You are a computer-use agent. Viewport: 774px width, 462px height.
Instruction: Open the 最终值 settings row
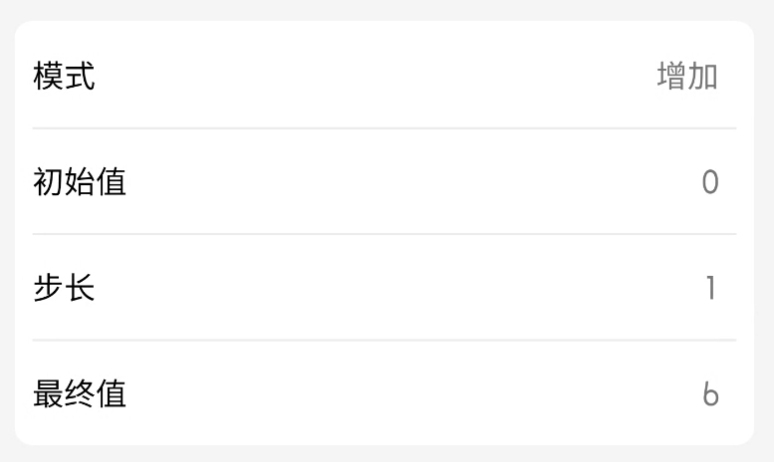point(384,395)
